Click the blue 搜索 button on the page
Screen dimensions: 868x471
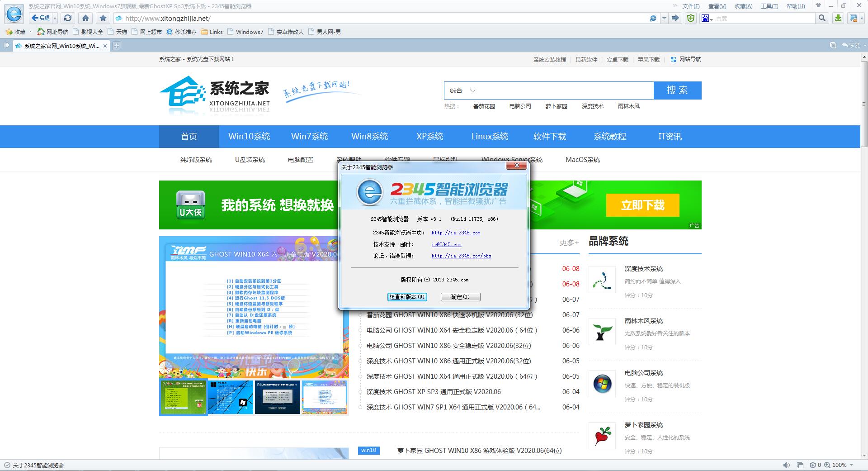678,90
